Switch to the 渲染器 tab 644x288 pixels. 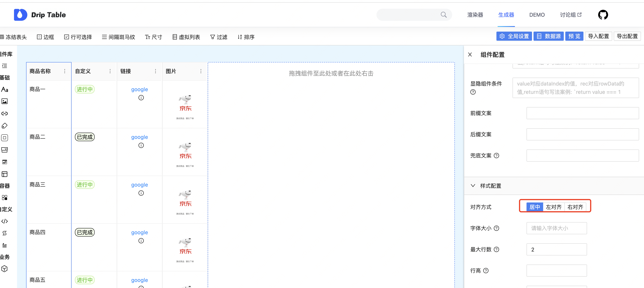[475, 15]
